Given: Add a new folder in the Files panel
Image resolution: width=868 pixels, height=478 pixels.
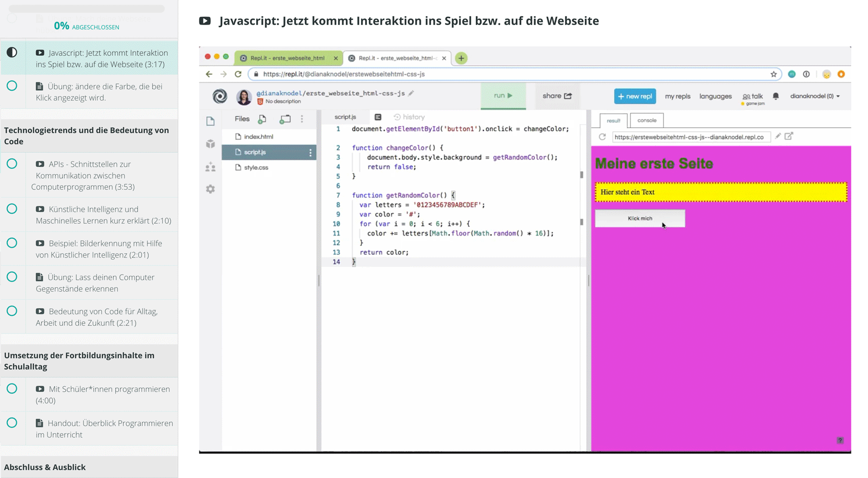Looking at the screenshot, I should (x=285, y=119).
